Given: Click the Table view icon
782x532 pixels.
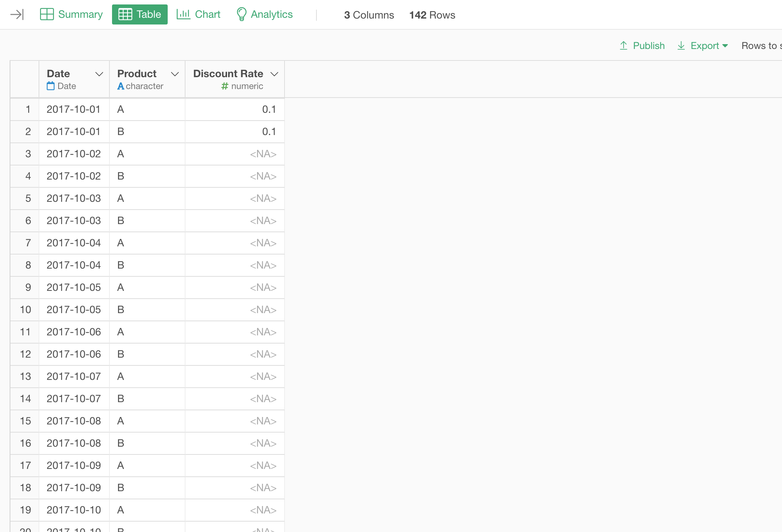Looking at the screenshot, I should point(125,14).
